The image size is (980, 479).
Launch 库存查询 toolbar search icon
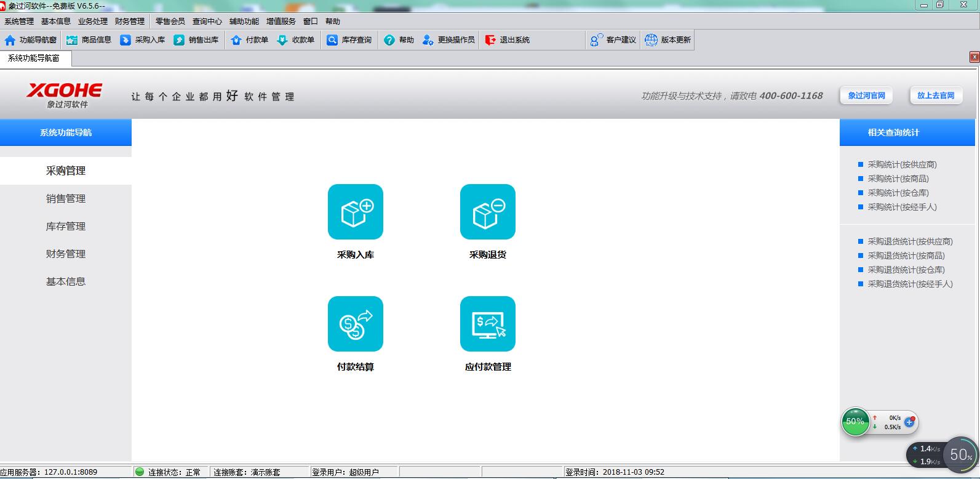[x=332, y=40]
